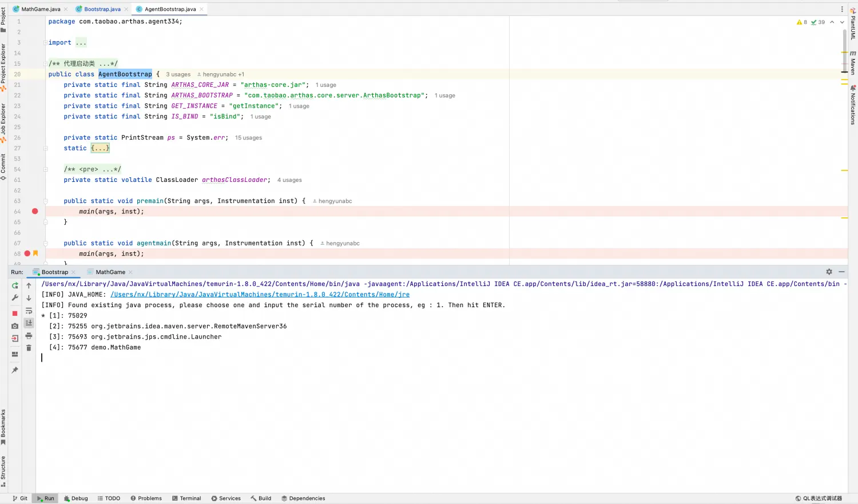Open the Terminal tool window

click(186, 498)
